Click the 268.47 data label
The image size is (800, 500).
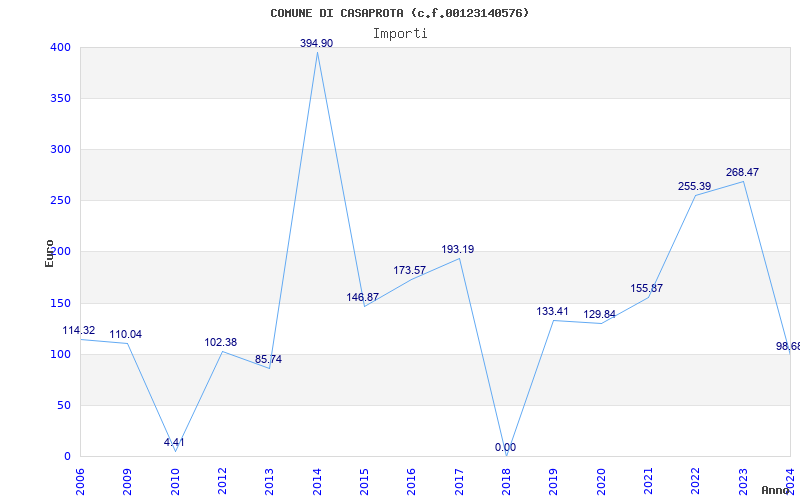pyautogui.click(x=742, y=172)
